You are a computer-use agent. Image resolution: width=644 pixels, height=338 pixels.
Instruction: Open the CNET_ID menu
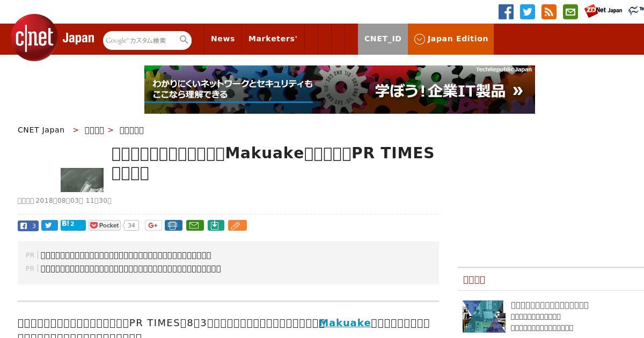point(383,39)
